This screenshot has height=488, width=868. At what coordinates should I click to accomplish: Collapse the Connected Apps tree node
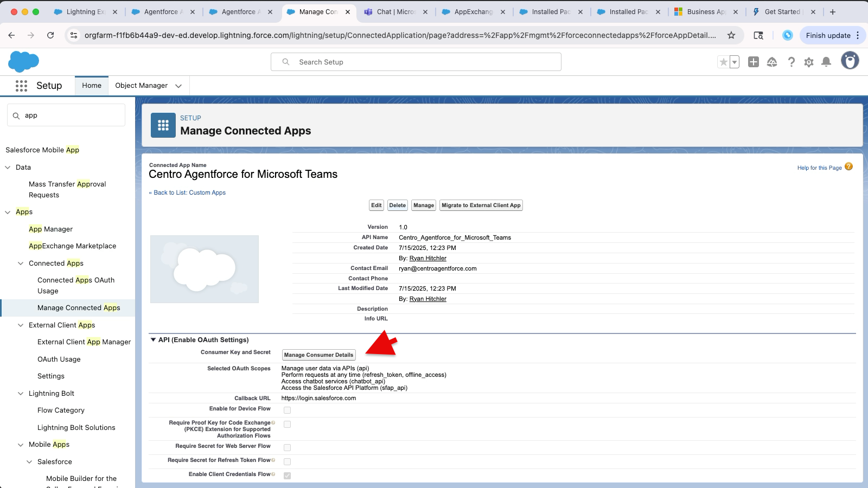(x=21, y=264)
